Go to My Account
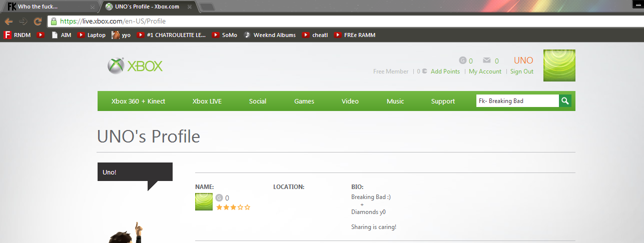The image size is (644, 243). pyautogui.click(x=485, y=71)
